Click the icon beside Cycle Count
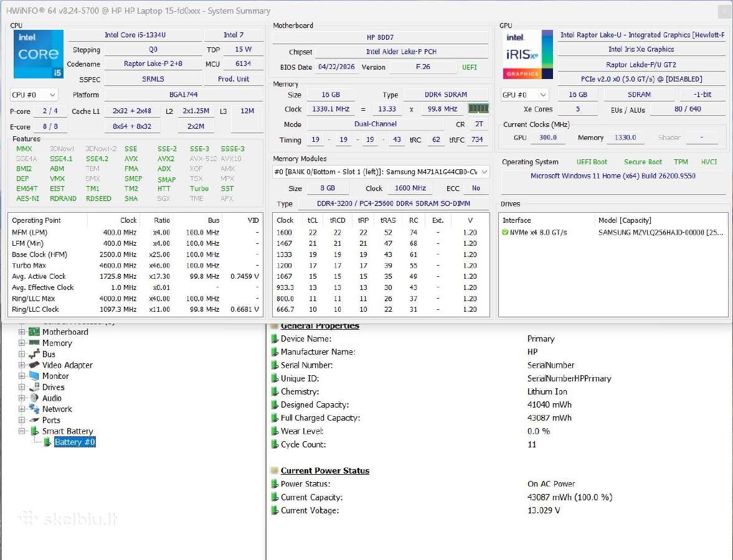The height and width of the screenshot is (560, 733). point(275,444)
